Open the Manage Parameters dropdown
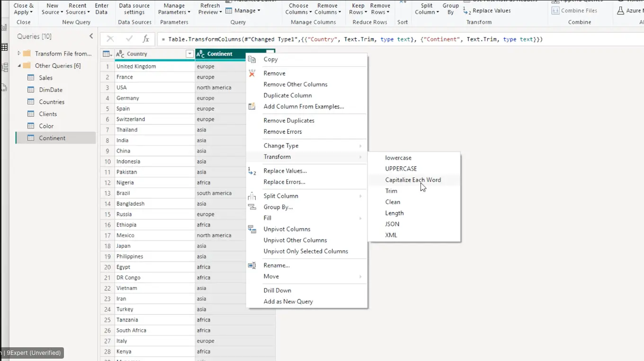Image resolution: width=644 pixels, height=361 pixels. 174,9
